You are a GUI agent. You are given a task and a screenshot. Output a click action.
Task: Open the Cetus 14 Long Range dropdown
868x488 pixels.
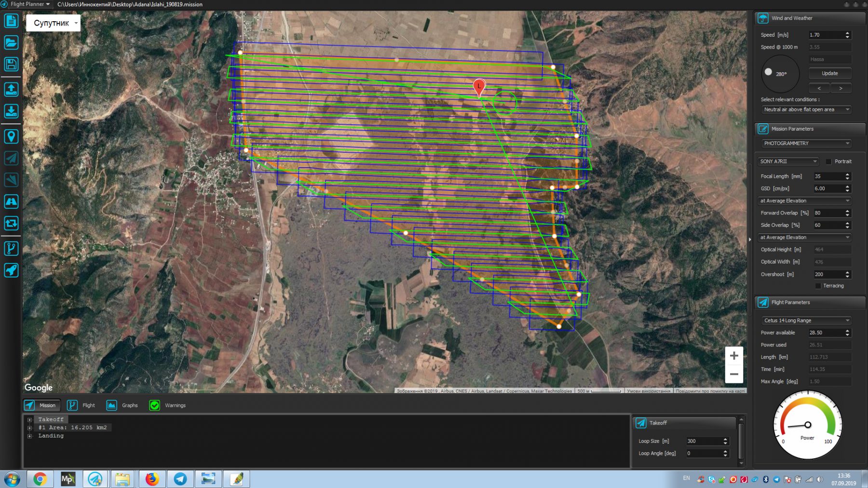pyautogui.click(x=806, y=320)
